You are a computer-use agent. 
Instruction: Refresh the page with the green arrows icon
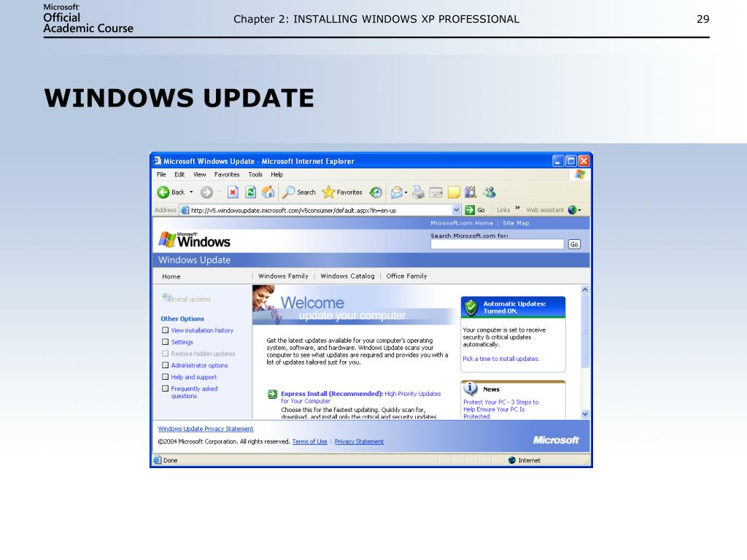point(251,192)
